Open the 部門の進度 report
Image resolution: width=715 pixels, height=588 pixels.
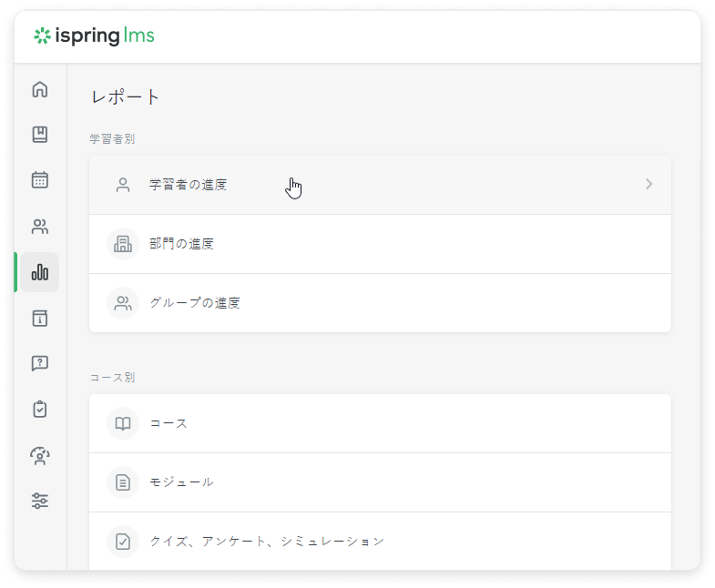(x=181, y=244)
